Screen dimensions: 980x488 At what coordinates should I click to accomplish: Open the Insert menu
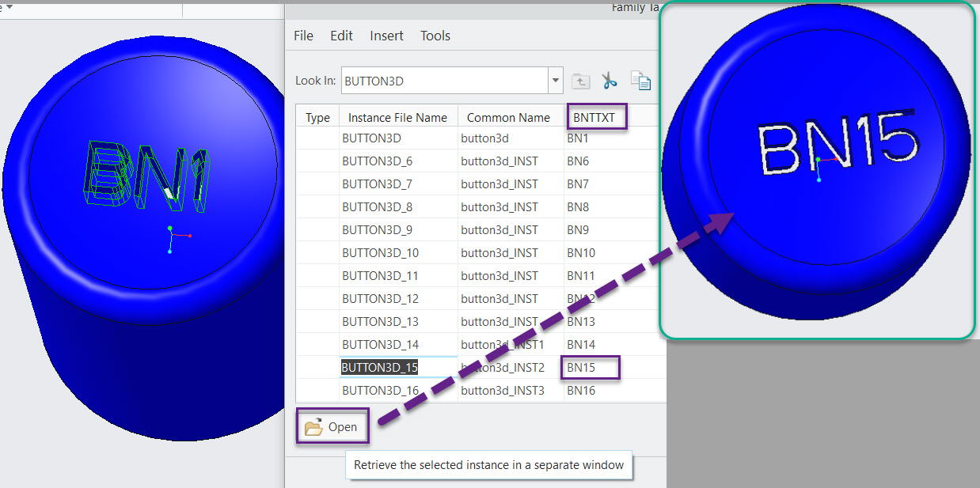(386, 36)
